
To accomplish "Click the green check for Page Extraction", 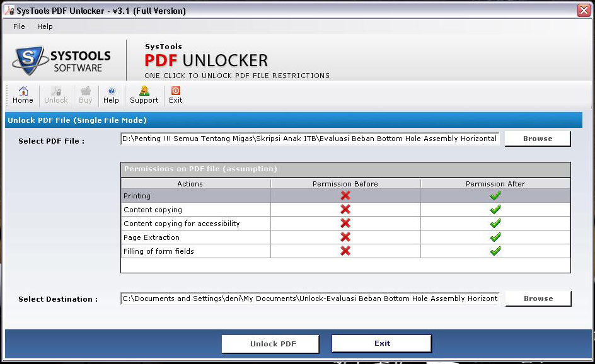I will pos(495,237).
